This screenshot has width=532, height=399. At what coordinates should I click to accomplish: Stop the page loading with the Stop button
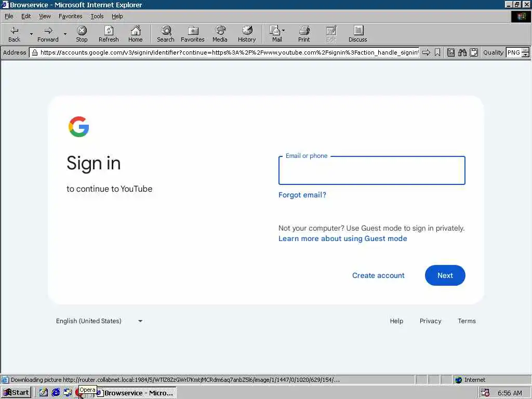tap(82, 34)
